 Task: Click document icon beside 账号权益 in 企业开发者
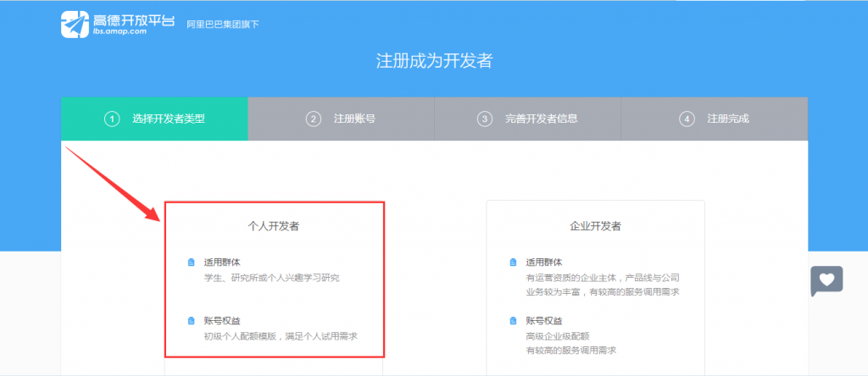pos(512,321)
